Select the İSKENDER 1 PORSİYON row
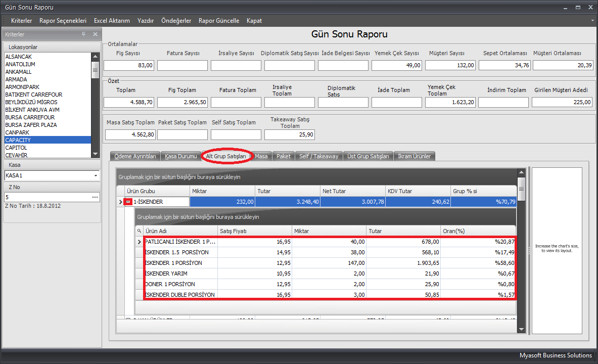The width and height of the screenshot is (598, 364). pyautogui.click(x=330, y=263)
